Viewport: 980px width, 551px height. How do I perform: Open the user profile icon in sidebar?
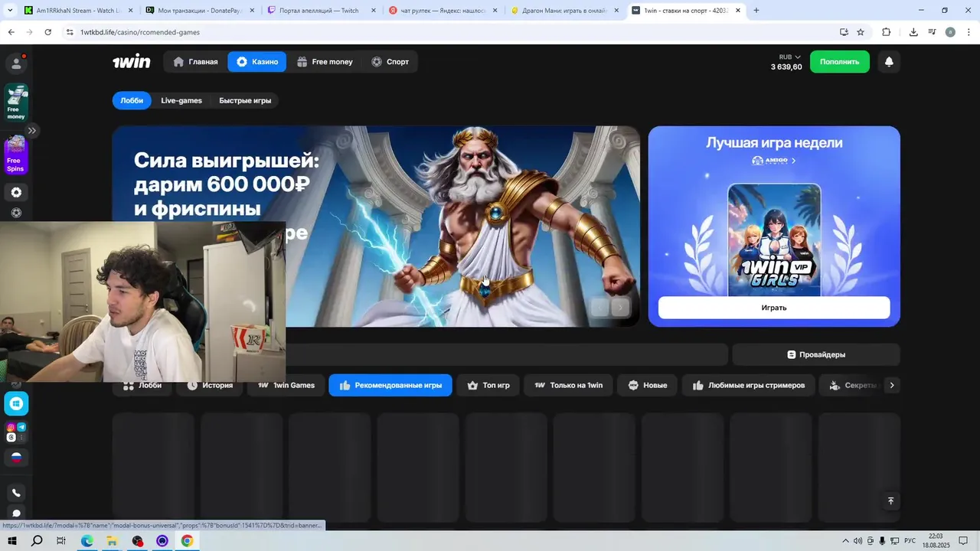coord(16,63)
